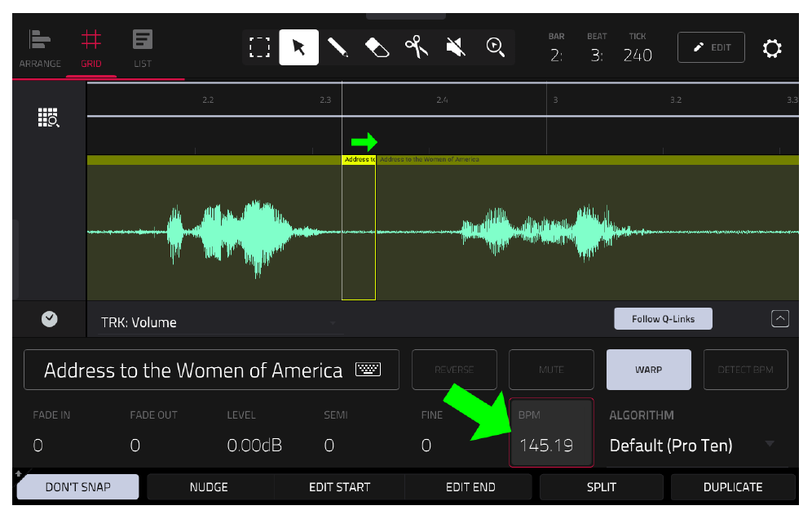
Task: Select the Semi tuning value
Action: click(x=329, y=445)
